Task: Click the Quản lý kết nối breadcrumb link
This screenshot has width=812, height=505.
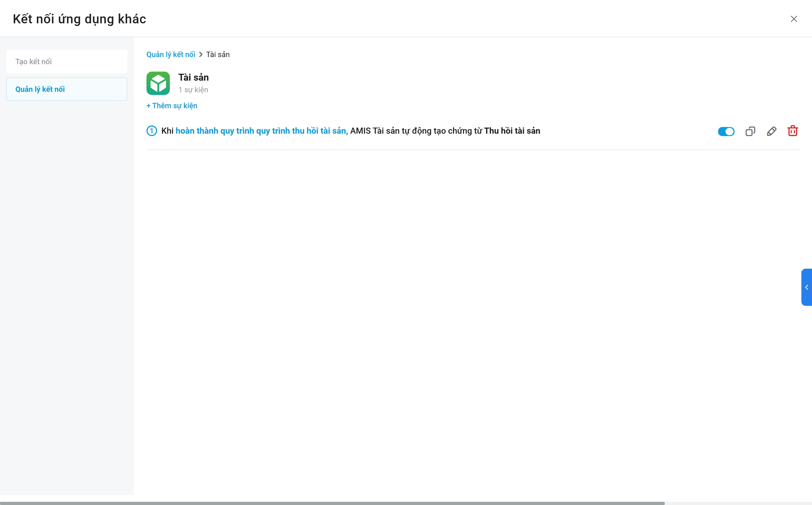Action: 171,54
